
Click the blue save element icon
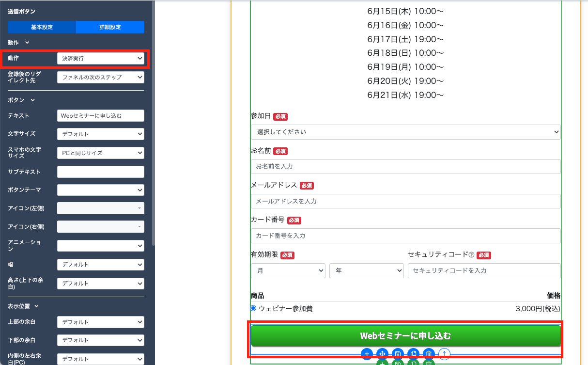tap(398, 354)
